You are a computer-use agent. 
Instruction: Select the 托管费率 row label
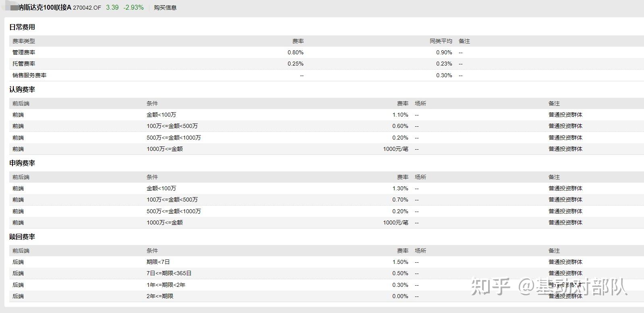(24, 64)
